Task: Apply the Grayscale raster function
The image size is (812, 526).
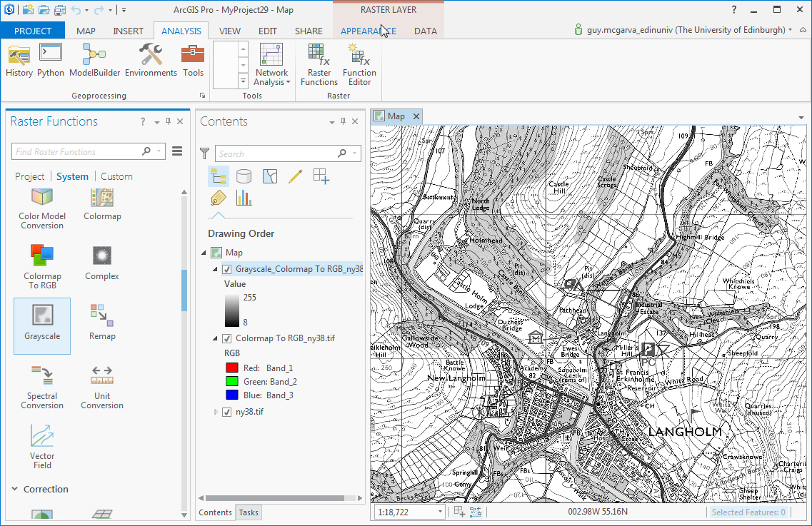Action: (42, 325)
